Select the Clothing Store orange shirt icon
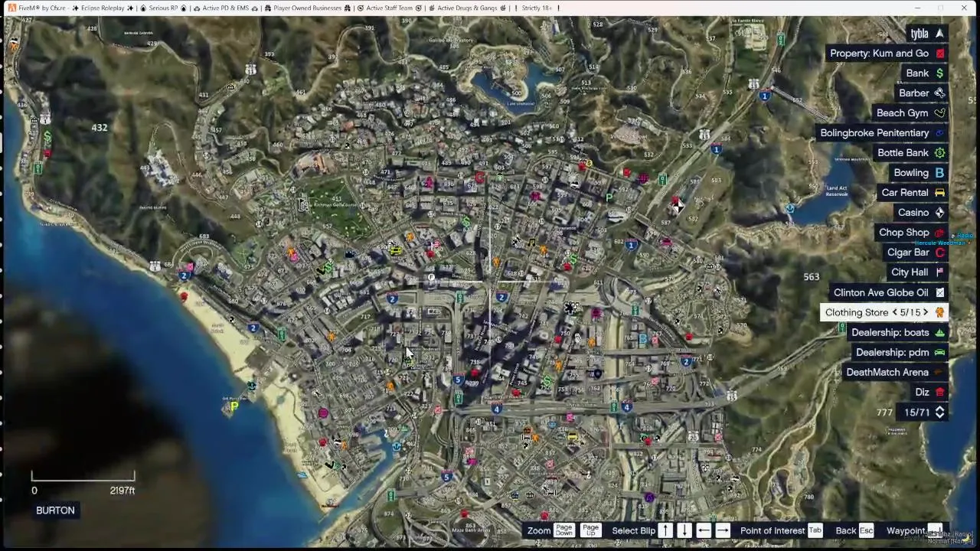Screen dimensions: 980x551 tap(939, 312)
